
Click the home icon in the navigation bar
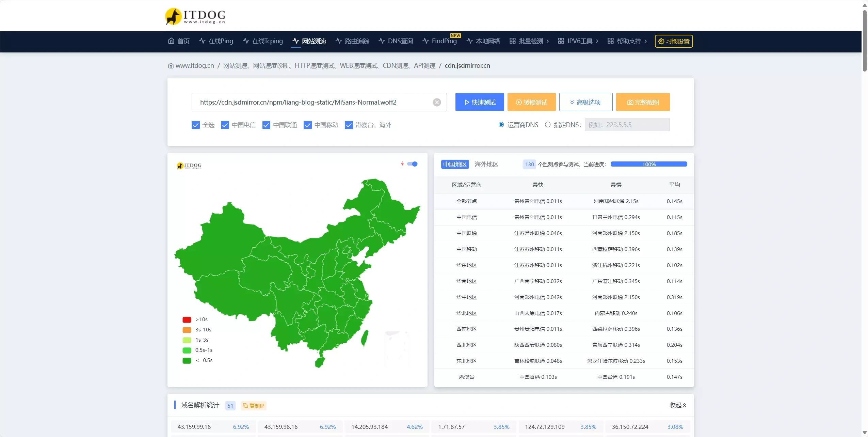(171, 41)
